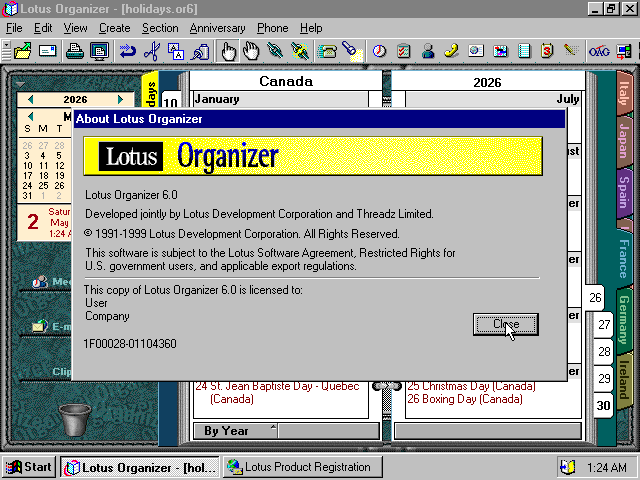This screenshot has height=480, width=640.
Task: Click the Paste clipboard toolbar icon
Action: click(x=200, y=51)
